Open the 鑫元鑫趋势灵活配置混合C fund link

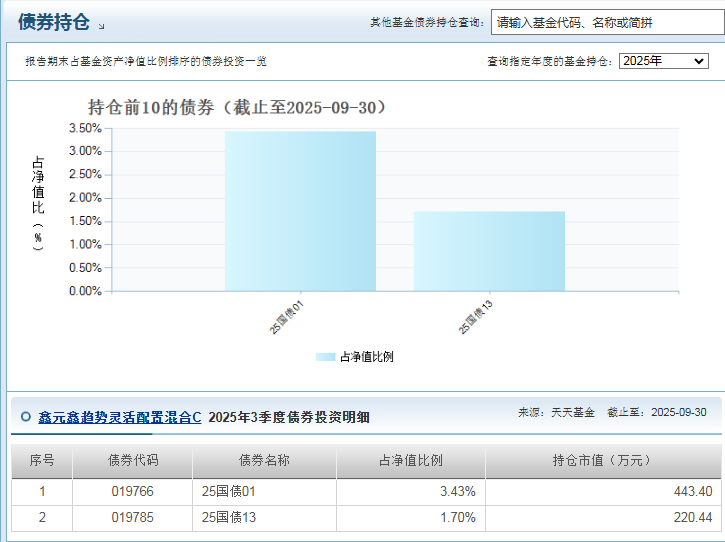coord(120,417)
